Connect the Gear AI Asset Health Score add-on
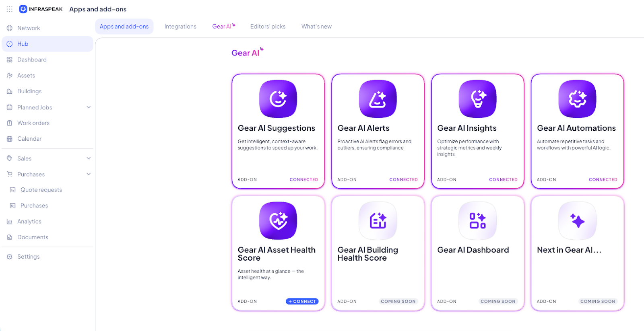Screen dimensions: 644x331 click(302, 301)
